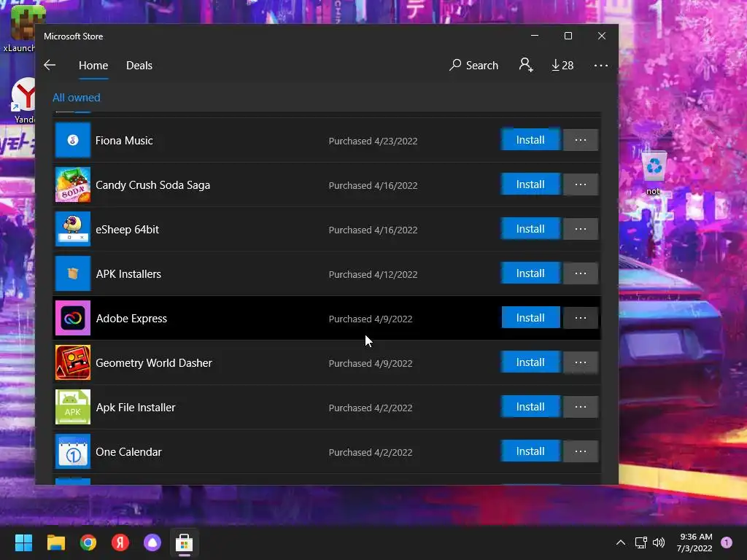This screenshot has height=560, width=747.
Task: Install Fiona Music
Action: [531, 140]
